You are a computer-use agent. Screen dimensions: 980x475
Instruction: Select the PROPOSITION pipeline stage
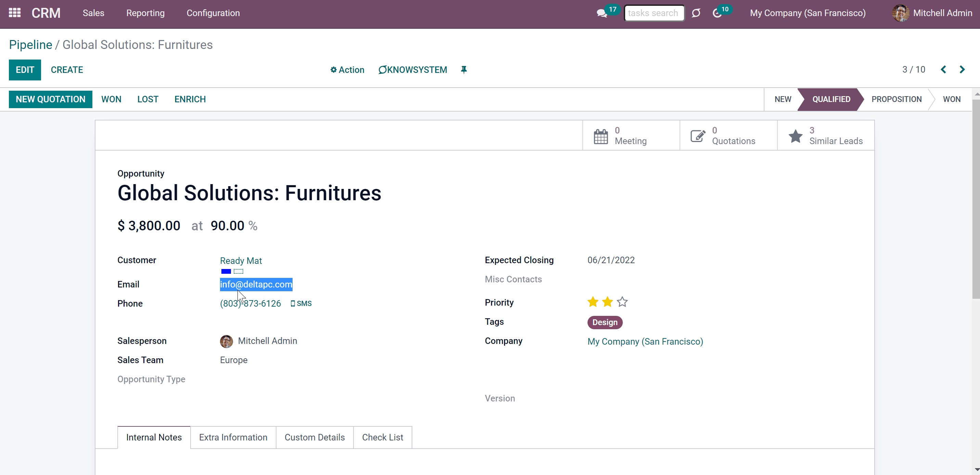896,99
